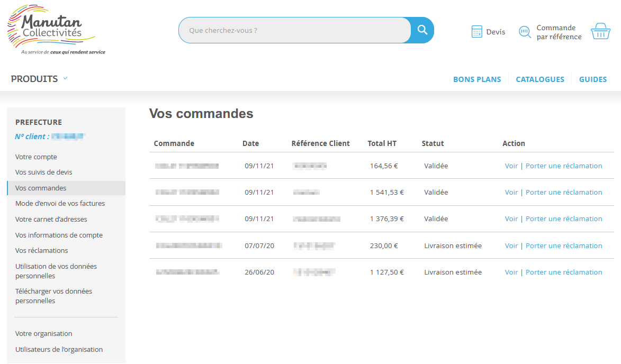Image resolution: width=621 pixels, height=364 pixels.
Task: Expand the PRODUITS dropdown menu
Action: [34, 78]
